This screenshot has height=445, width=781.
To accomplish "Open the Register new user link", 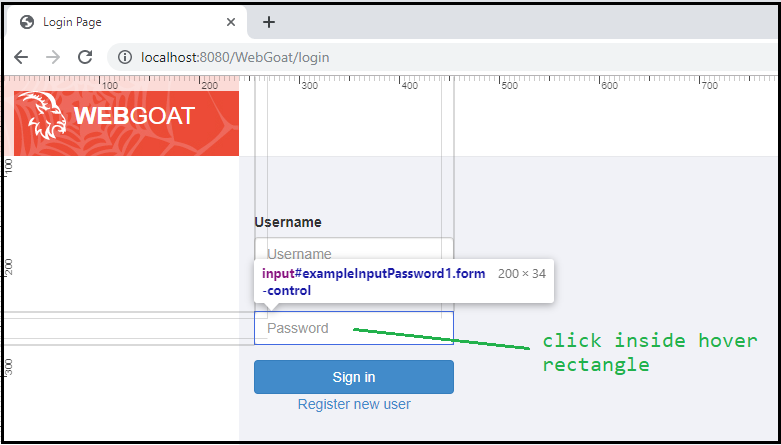I will pyautogui.click(x=354, y=404).
